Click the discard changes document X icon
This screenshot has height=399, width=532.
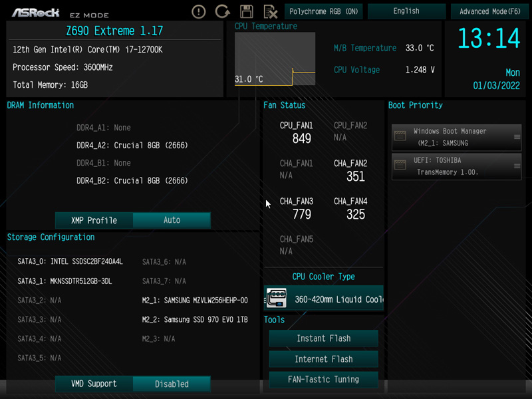point(271,11)
